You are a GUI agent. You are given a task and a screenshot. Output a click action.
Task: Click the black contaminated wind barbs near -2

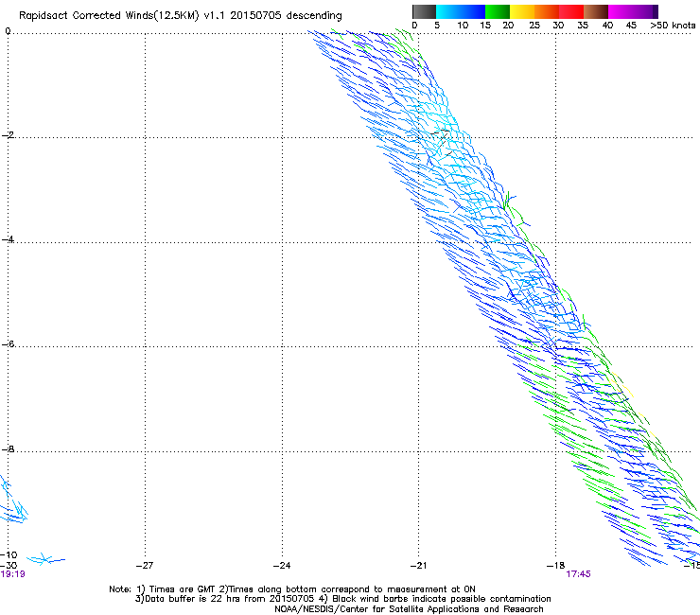pos(442,141)
